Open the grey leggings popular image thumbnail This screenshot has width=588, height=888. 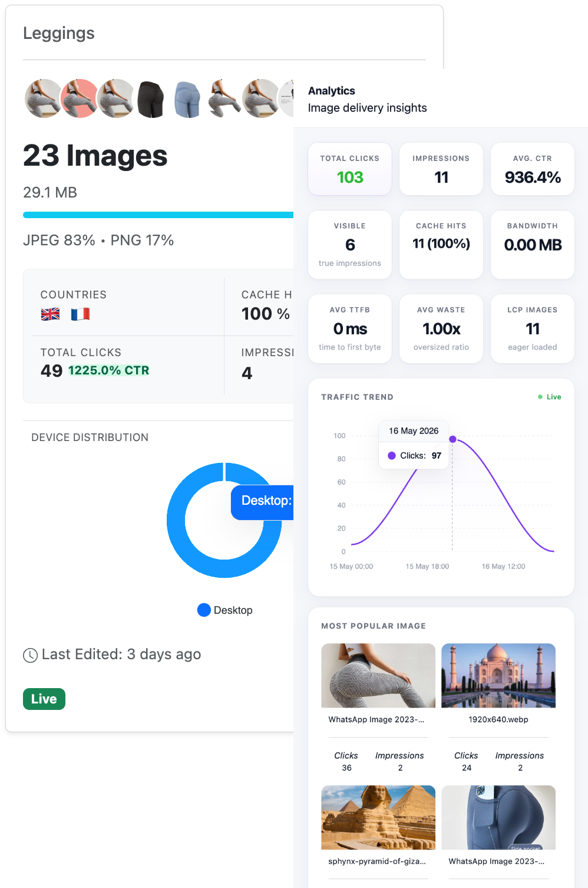[378, 675]
